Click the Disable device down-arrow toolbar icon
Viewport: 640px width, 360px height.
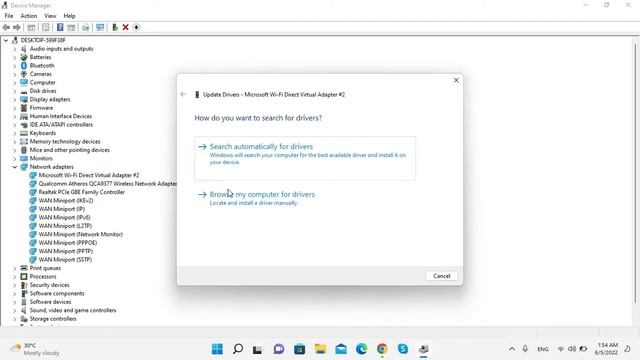tap(136, 27)
